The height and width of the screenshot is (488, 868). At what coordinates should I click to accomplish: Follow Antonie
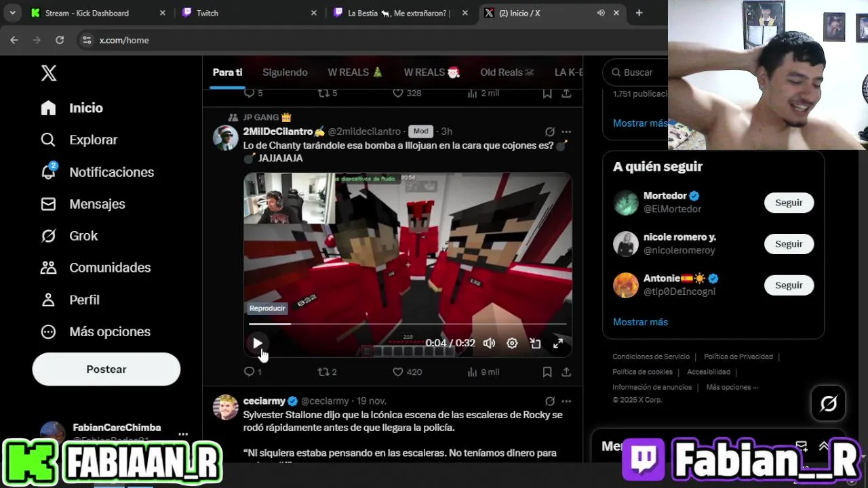click(789, 285)
